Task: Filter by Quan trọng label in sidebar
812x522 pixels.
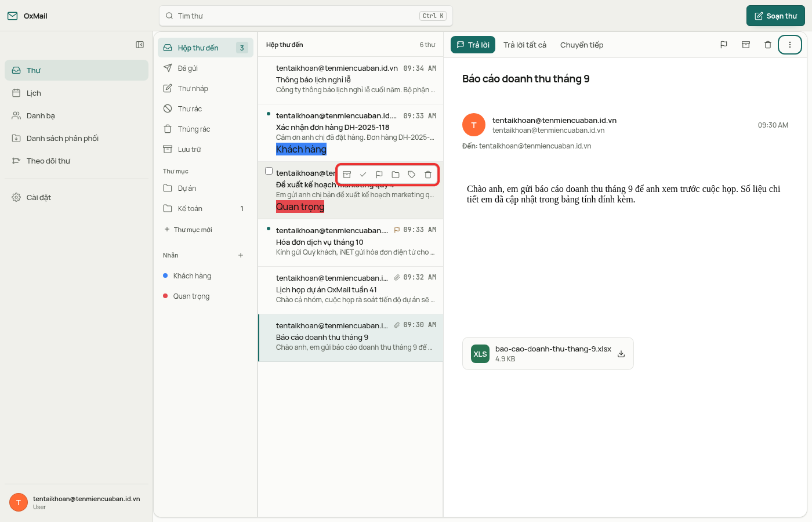Action: [x=205, y=296]
